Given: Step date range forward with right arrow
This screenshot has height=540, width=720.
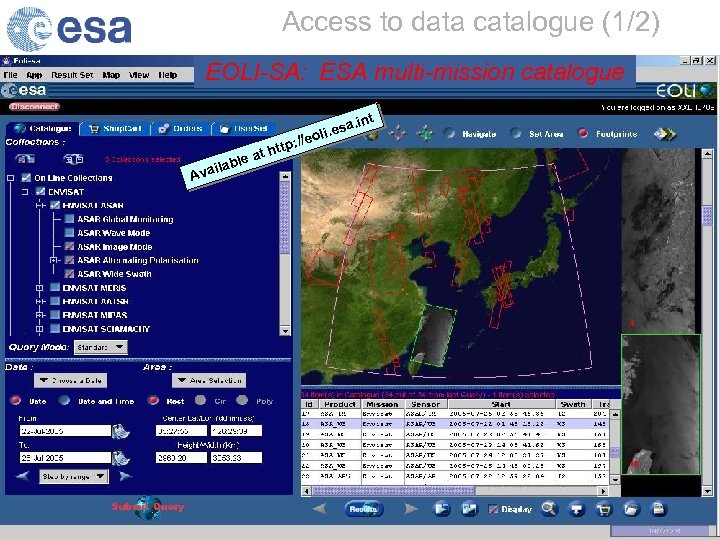Looking at the screenshot, I should [125, 476].
